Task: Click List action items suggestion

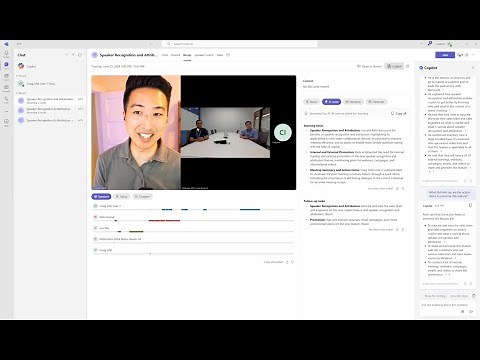Action: pyautogui.click(x=459, y=296)
